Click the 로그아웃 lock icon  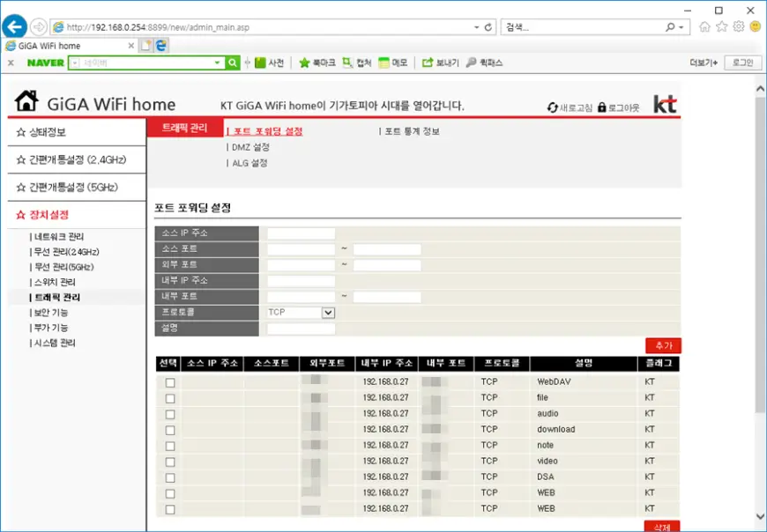[x=602, y=107]
